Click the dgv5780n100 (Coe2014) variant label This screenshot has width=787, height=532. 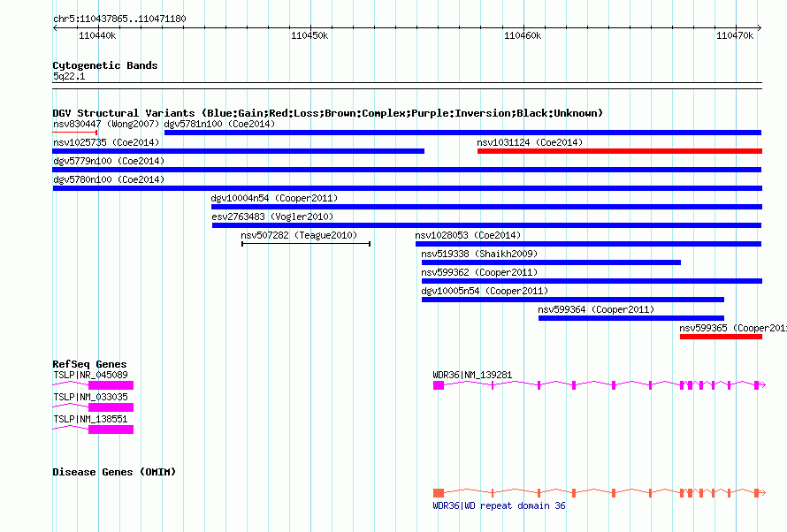[109, 179]
